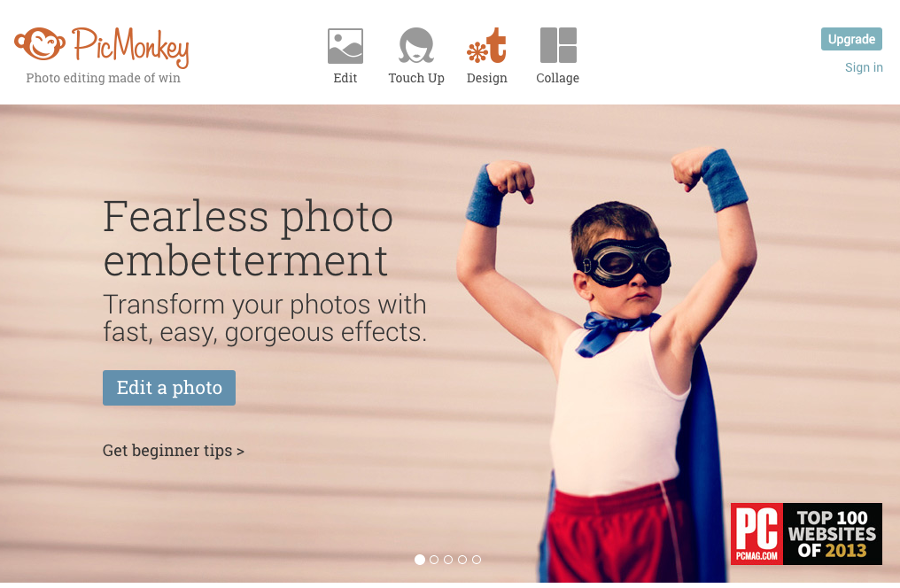The height and width of the screenshot is (588, 900).
Task: Click the Edit menu label
Action: (345, 78)
